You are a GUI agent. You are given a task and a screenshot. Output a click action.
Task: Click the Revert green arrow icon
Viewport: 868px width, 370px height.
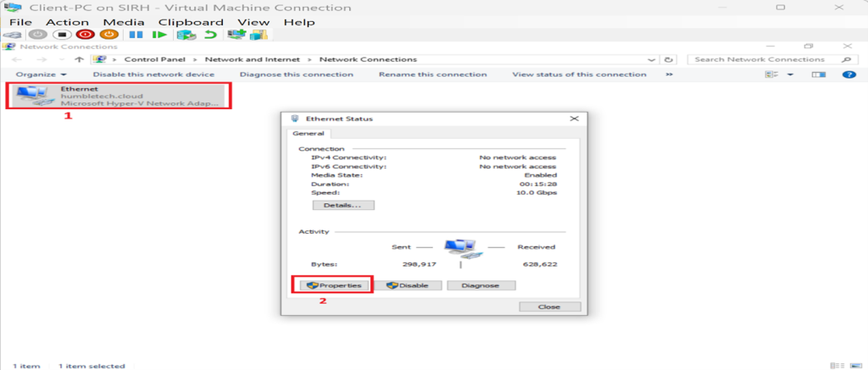209,35
